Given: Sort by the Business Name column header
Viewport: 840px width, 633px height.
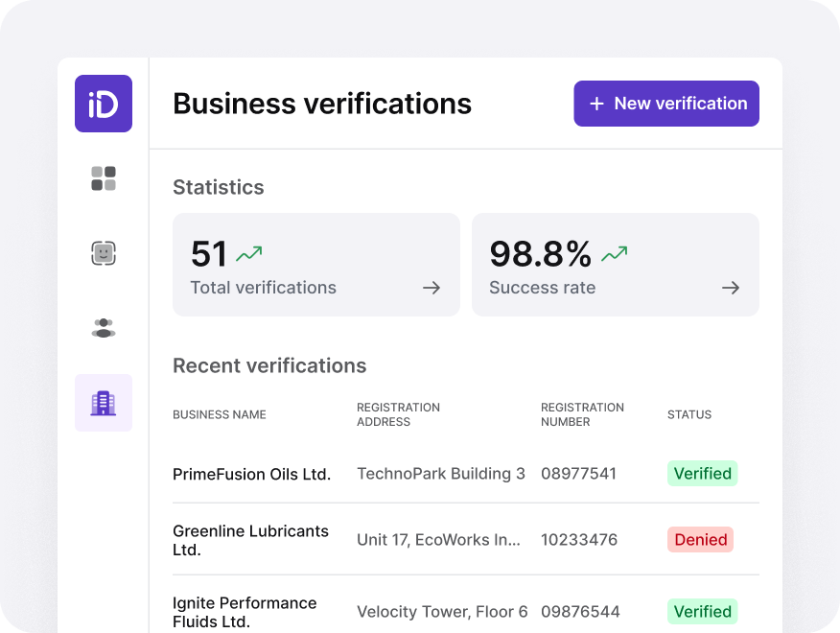Looking at the screenshot, I should click(x=219, y=414).
